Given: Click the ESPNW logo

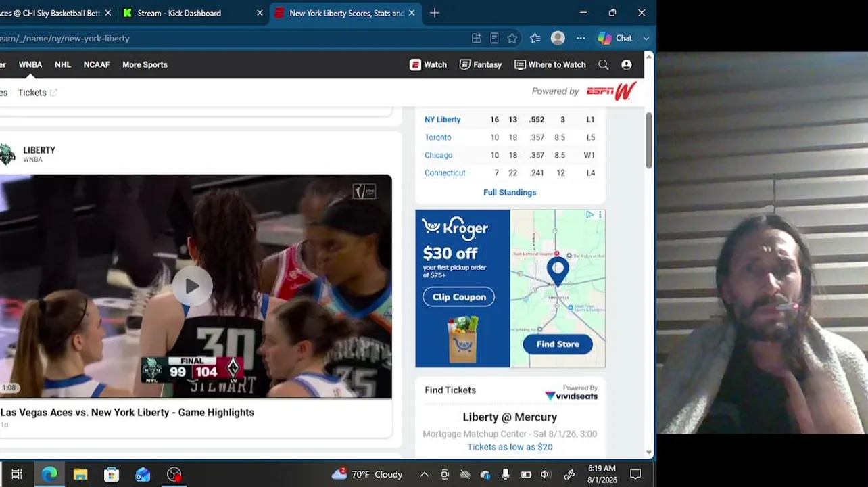Looking at the screenshot, I should coord(612,91).
